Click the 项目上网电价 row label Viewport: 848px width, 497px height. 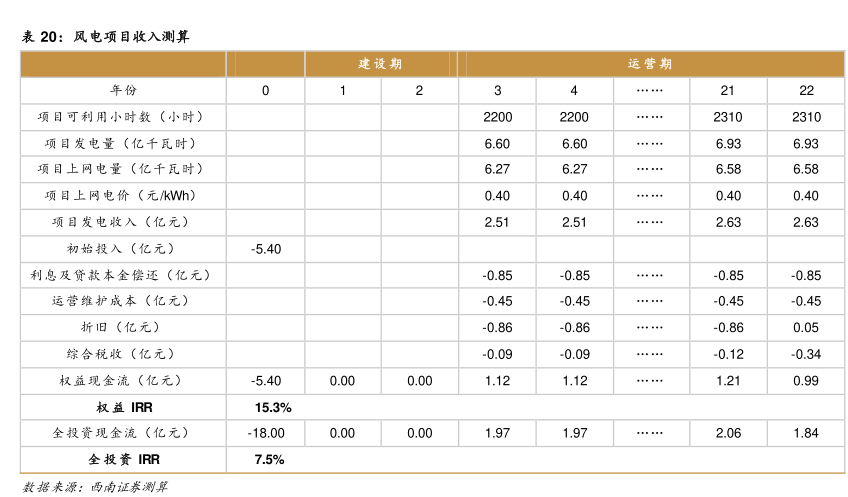(x=123, y=196)
